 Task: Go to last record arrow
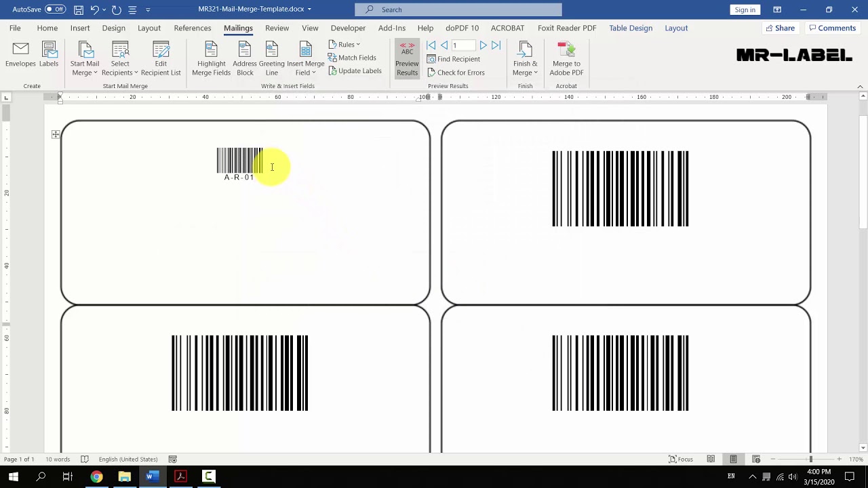(x=496, y=45)
